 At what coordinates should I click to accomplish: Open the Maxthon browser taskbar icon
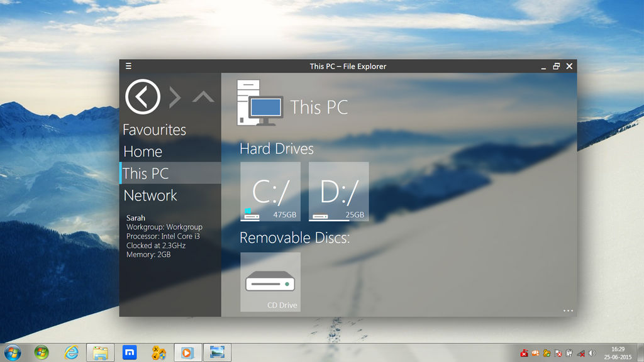coord(130,353)
